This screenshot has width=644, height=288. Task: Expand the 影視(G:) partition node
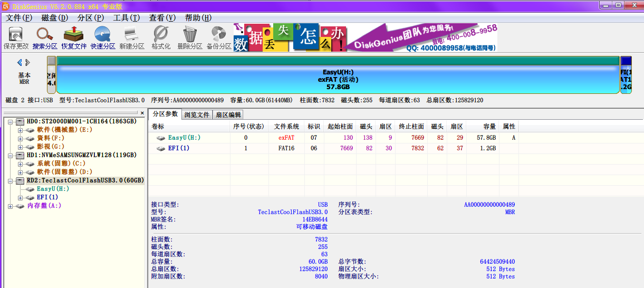(x=21, y=147)
